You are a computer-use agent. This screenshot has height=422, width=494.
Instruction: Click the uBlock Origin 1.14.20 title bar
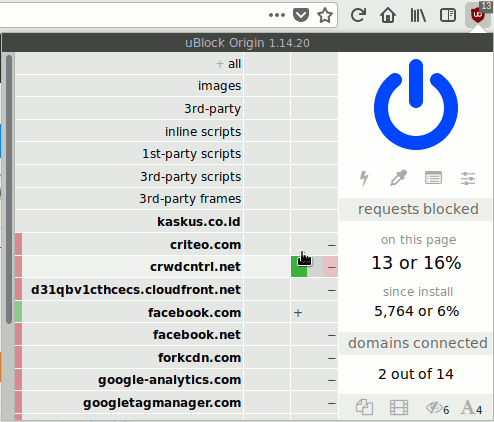click(x=247, y=43)
